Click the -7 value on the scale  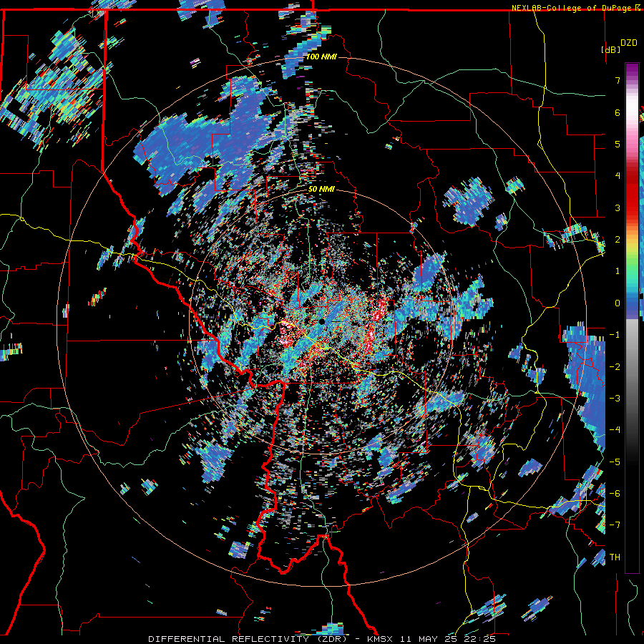click(x=615, y=525)
